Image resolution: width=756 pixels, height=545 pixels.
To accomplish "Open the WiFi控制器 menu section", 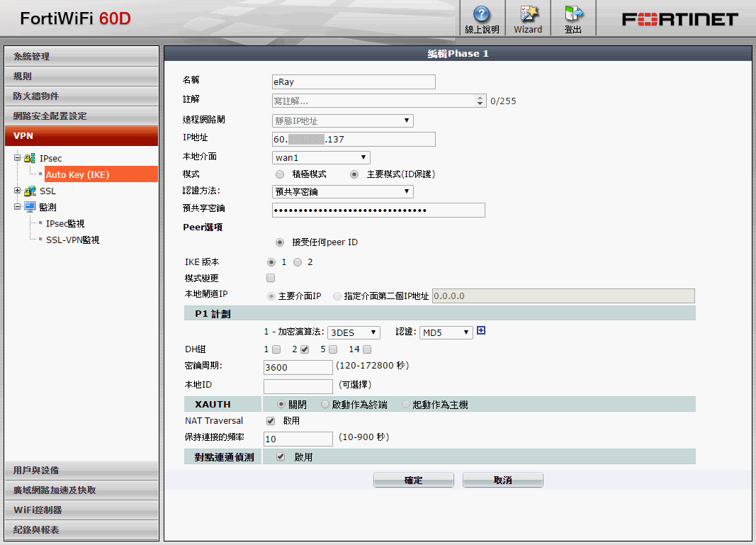I will point(81,510).
